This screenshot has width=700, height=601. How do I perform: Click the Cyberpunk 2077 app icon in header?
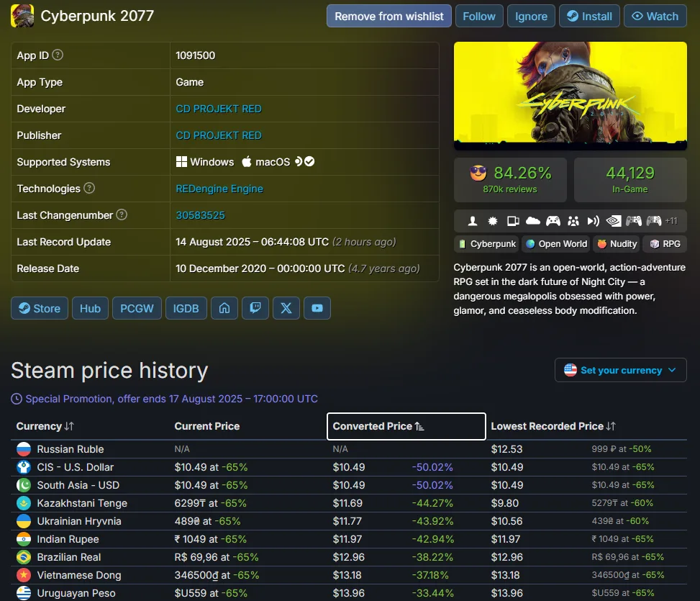pos(22,16)
